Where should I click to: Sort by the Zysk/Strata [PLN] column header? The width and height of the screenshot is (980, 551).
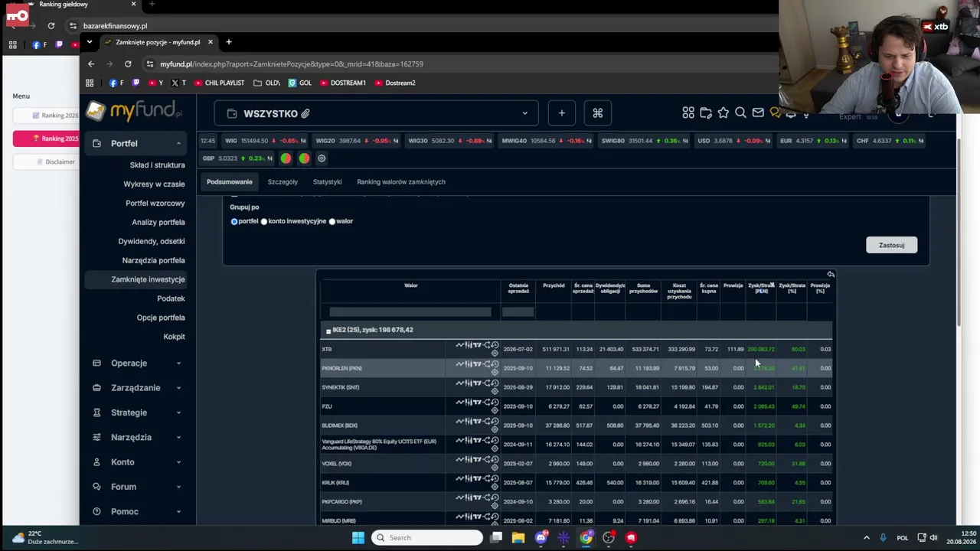coord(761,288)
